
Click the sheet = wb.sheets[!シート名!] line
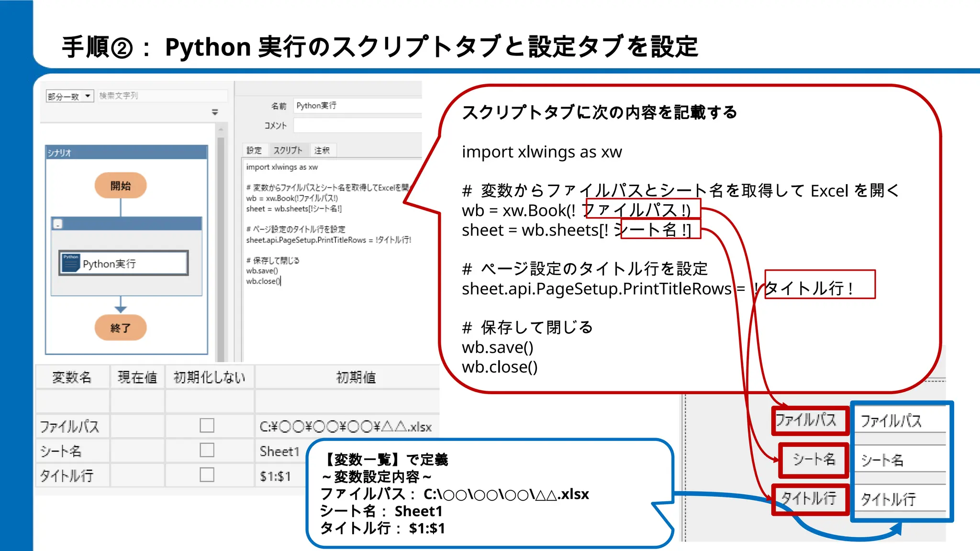(x=294, y=209)
